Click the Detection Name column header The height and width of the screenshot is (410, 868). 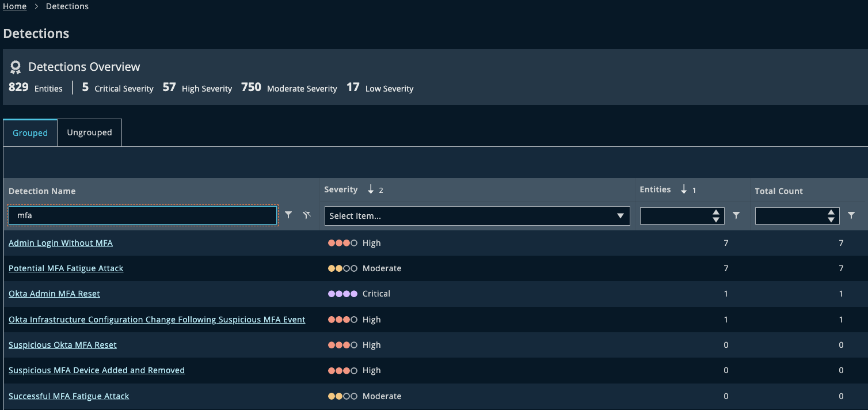tap(42, 191)
